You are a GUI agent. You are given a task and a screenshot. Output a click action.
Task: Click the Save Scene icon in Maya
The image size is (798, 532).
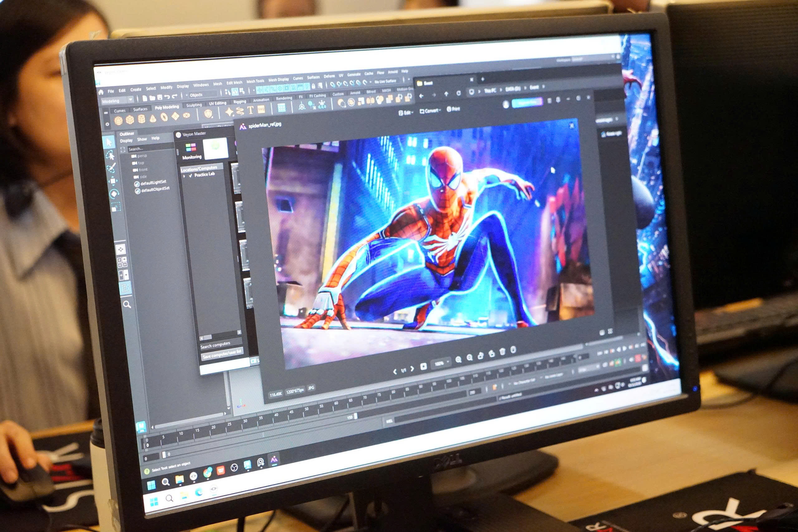[x=160, y=97]
